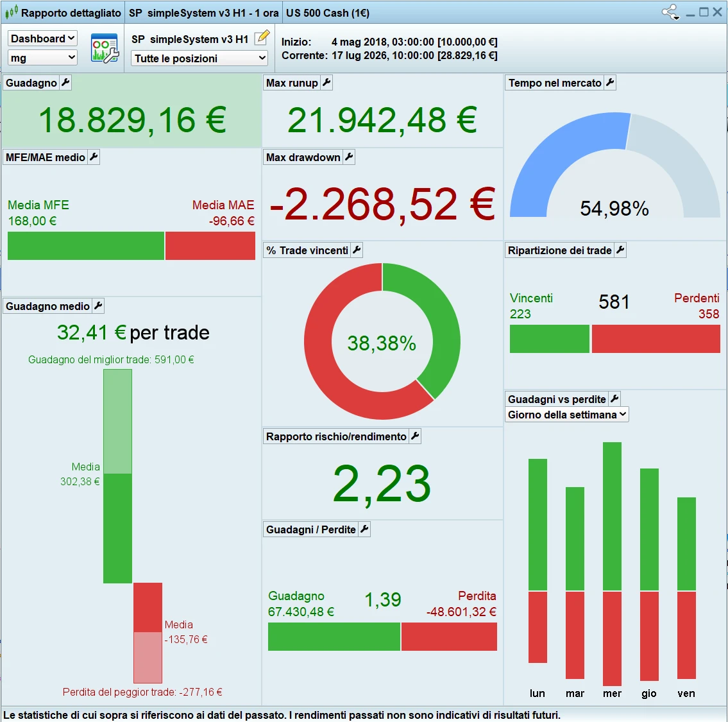Expand the Giorno della settimana dropdown

click(567, 415)
